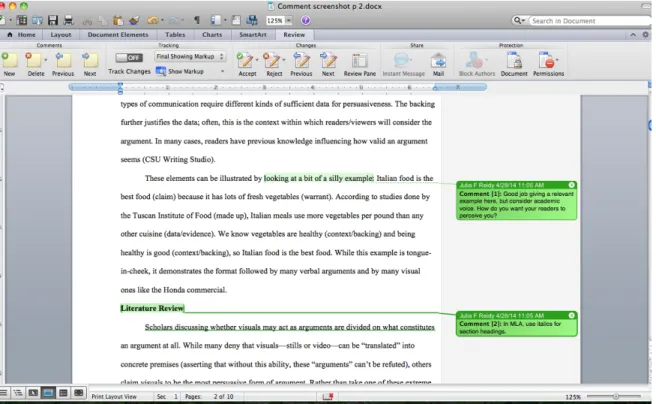656x404 pixels.
Task: Click the Cut scissors icon
Action: [x=87, y=20]
